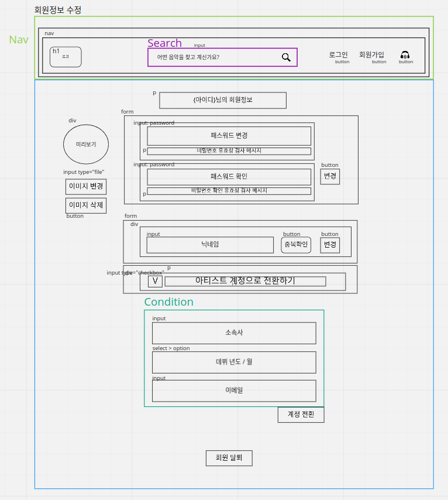The image size is (448, 500).
Task: Click the 중복확인 button
Action: [x=296, y=245]
